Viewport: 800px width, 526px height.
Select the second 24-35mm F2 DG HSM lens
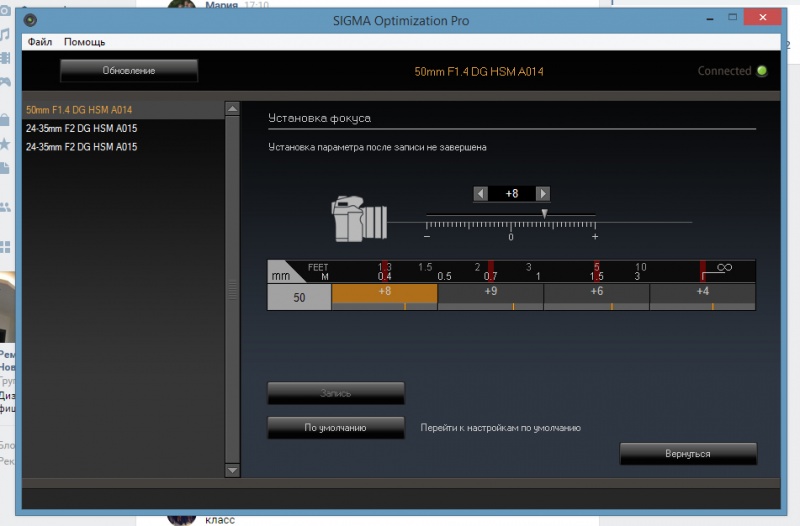(x=81, y=147)
